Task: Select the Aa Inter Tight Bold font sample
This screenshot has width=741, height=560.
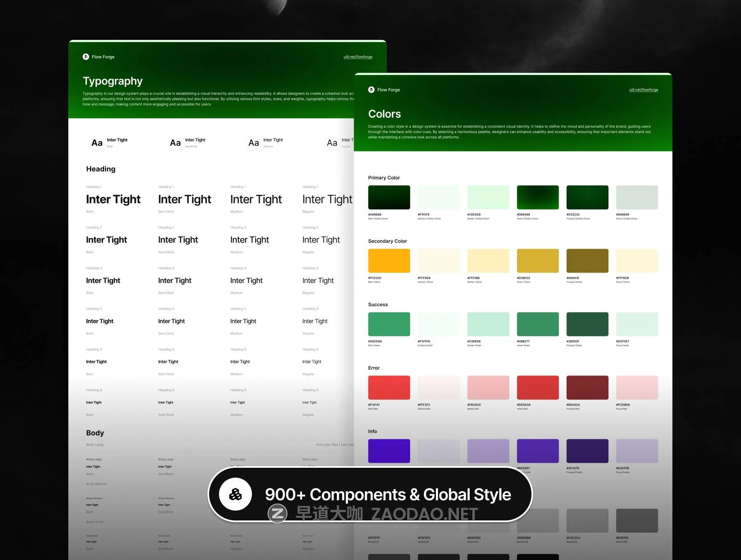Action: (x=110, y=142)
